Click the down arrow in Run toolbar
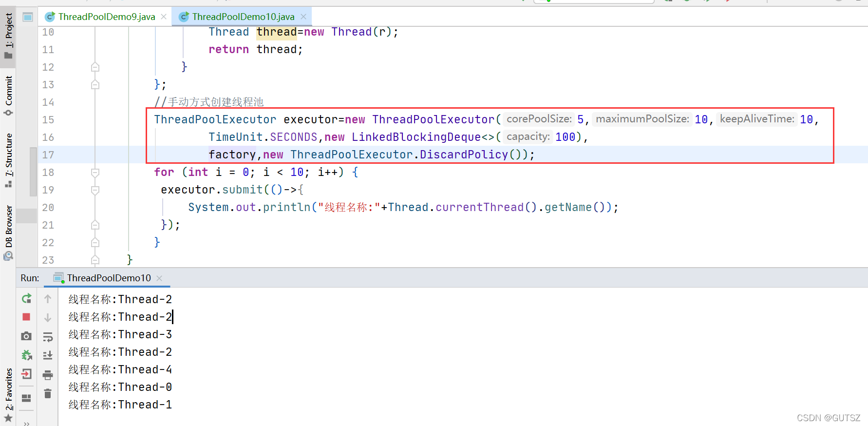The width and height of the screenshot is (868, 426). click(48, 318)
